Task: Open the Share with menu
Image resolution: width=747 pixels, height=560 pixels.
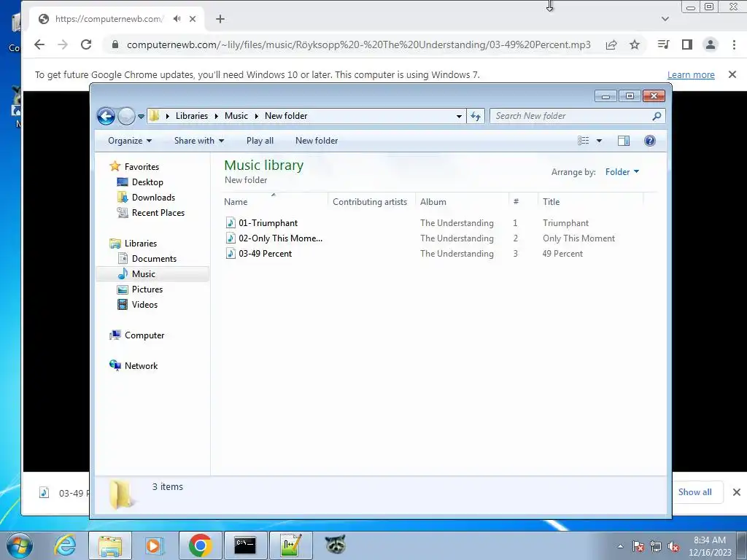Action: pos(198,141)
